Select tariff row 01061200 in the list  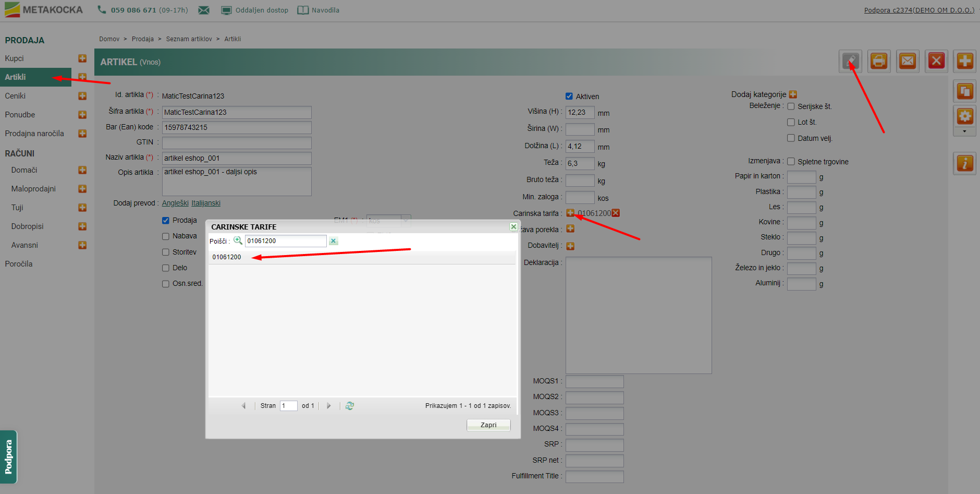227,257
